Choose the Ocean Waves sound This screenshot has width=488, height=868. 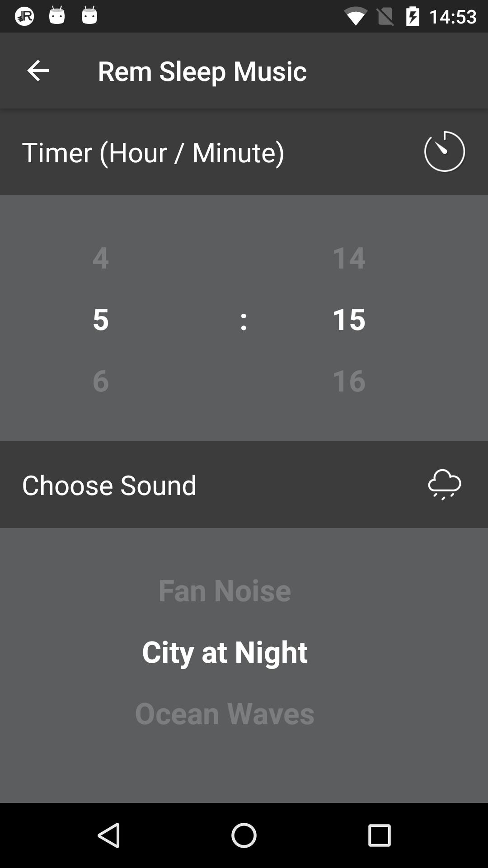point(225,713)
